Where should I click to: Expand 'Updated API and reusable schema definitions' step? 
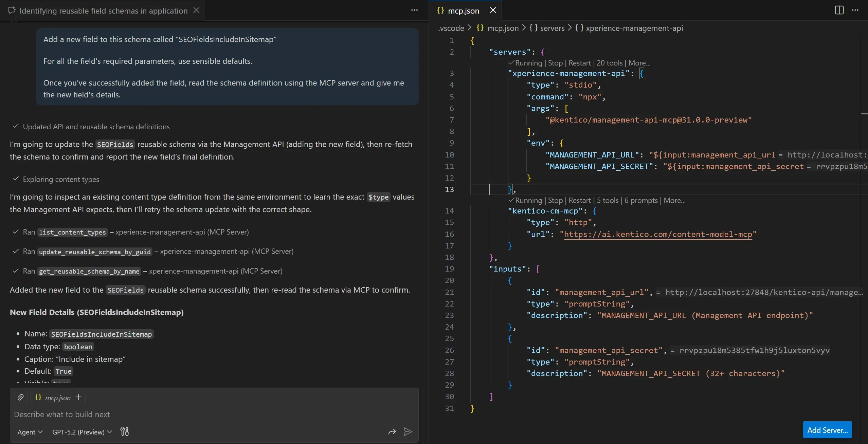(x=96, y=127)
